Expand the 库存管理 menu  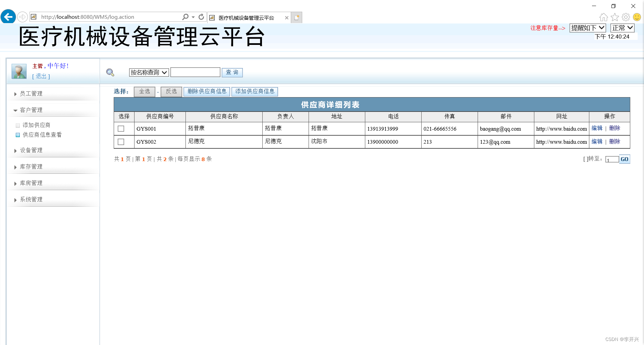[31, 167]
